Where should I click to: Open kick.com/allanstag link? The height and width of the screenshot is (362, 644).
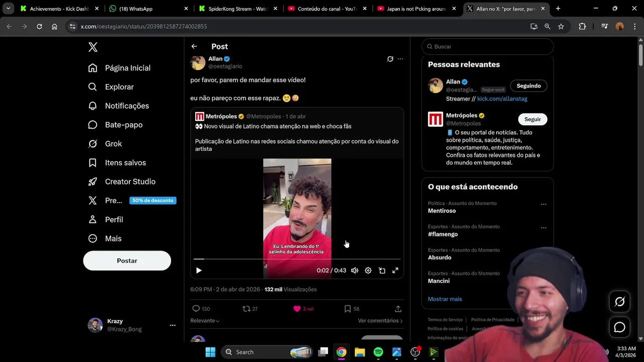click(502, 99)
